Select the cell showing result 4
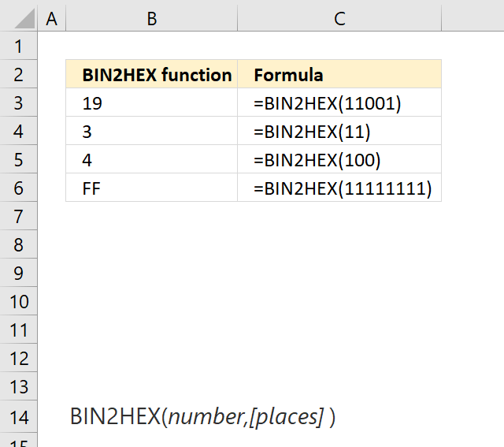This screenshot has width=504, height=447. click(152, 159)
